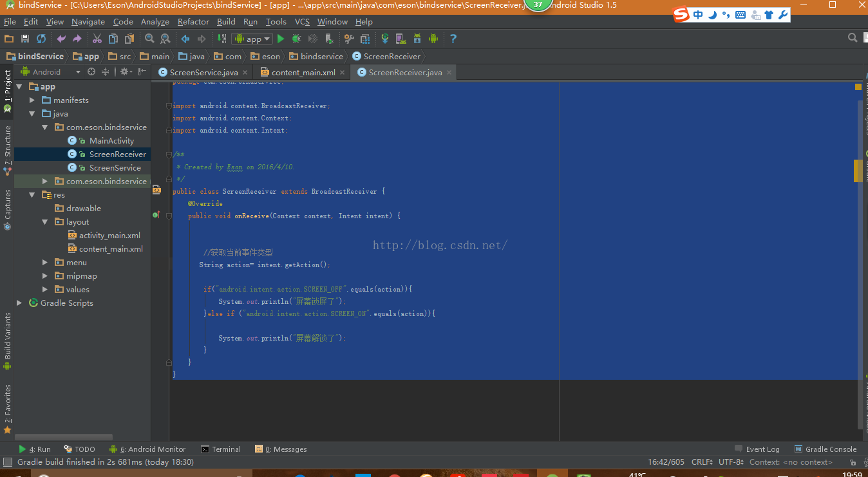This screenshot has width=868, height=477.
Task: Click the Sync Project with Gradle icon
Action: tap(385, 39)
